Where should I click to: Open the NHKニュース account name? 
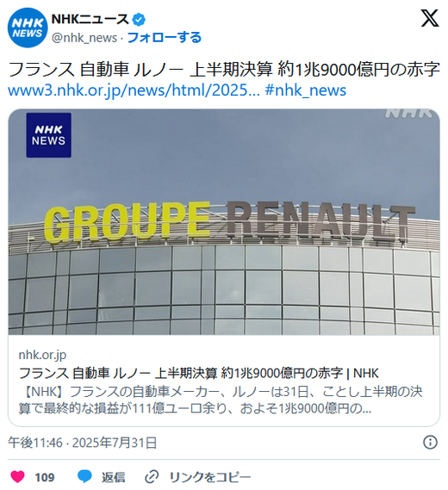90,20
